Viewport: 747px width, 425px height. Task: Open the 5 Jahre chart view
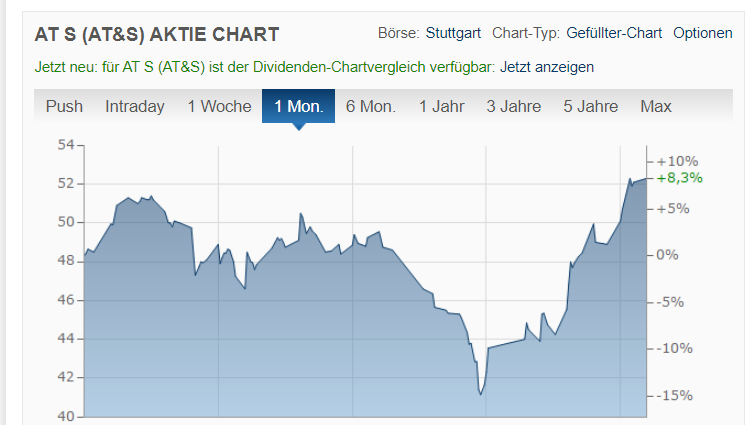coord(590,106)
